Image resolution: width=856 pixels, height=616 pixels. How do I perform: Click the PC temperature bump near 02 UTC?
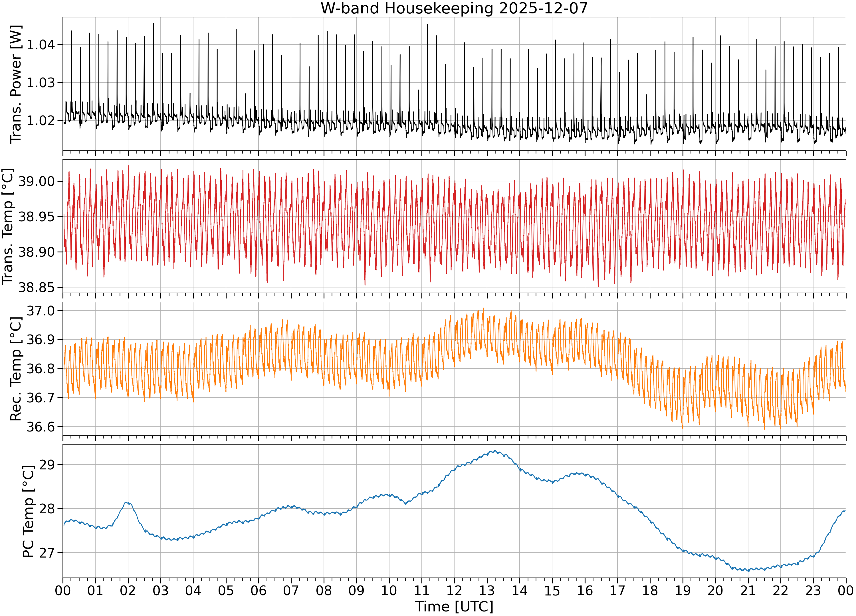128,503
